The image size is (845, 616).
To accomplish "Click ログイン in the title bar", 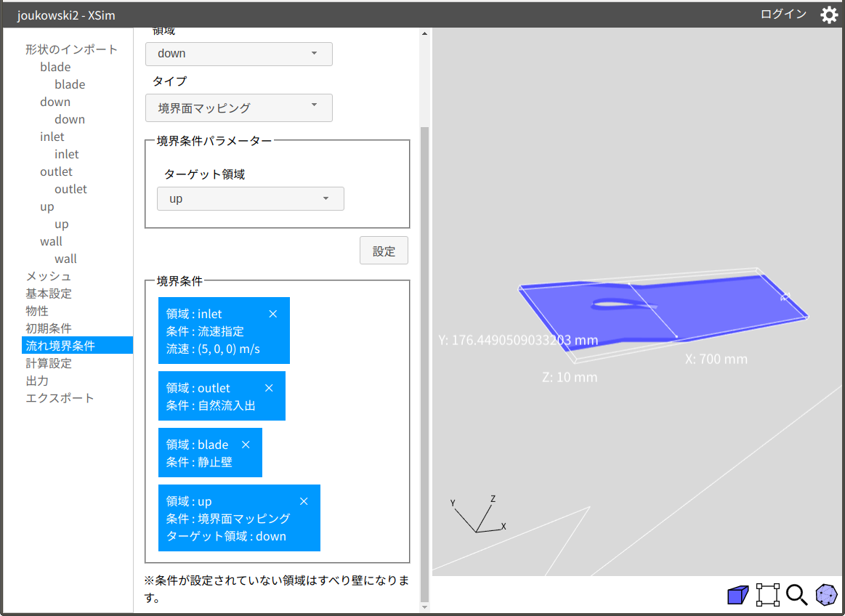I will pos(783,15).
